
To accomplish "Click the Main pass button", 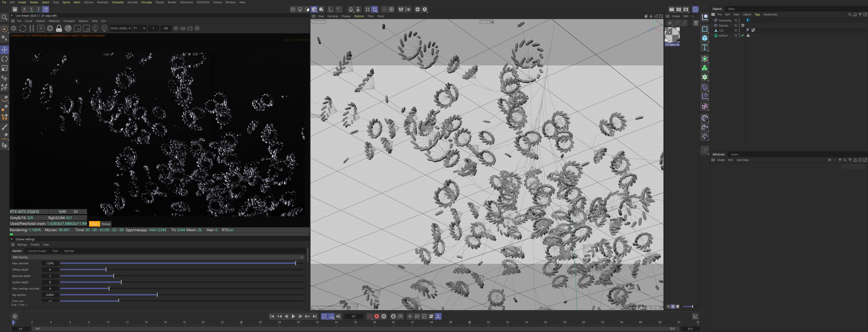I will tap(94, 224).
